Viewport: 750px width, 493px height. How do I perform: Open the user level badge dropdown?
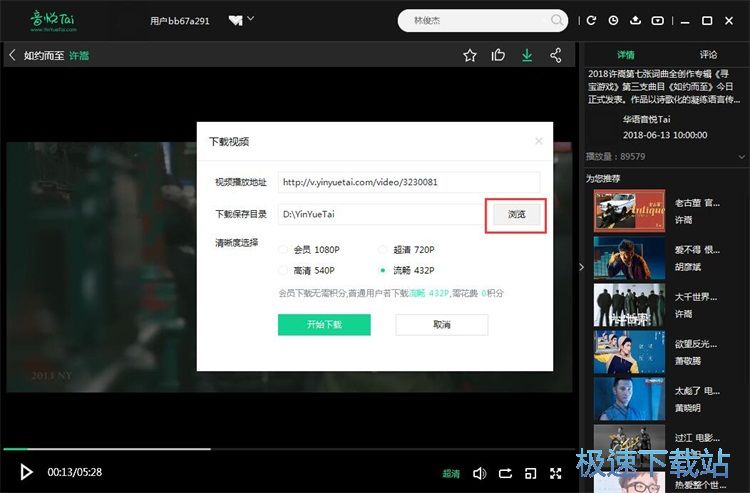pos(241,20)
